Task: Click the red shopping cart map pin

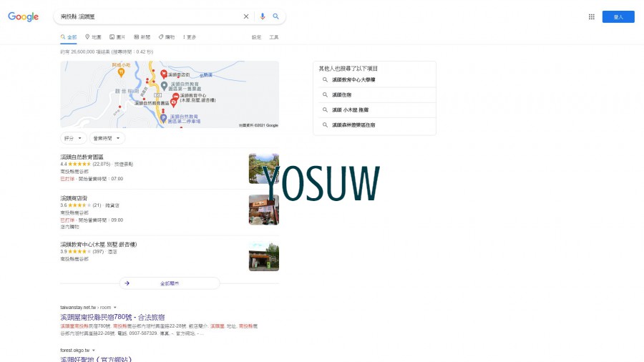Action: click(x=164, y=74)
